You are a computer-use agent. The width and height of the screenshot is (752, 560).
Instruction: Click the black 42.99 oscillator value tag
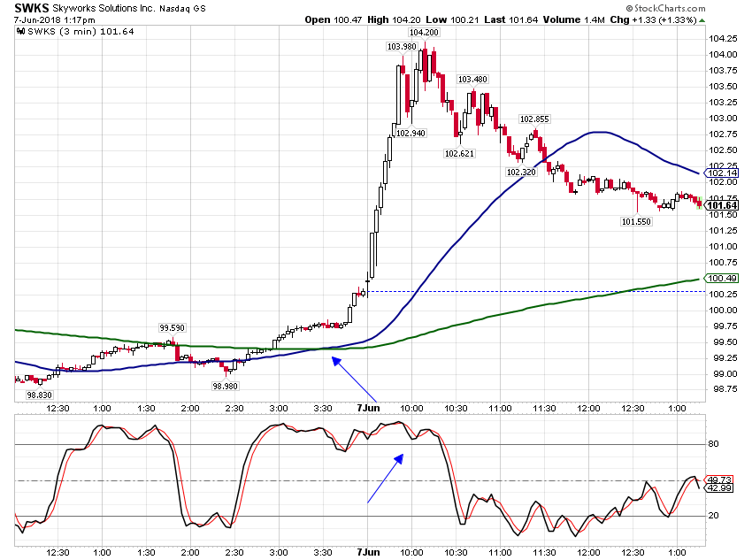[718, 488]
